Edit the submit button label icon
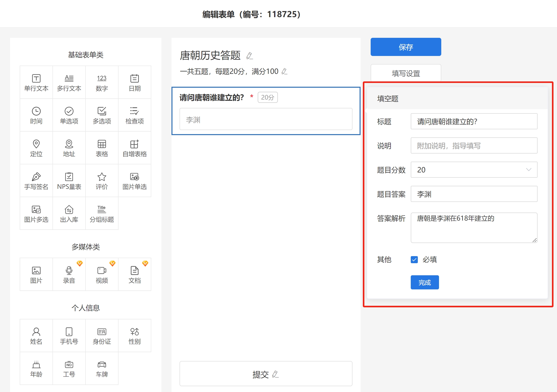 pos(275,374)
